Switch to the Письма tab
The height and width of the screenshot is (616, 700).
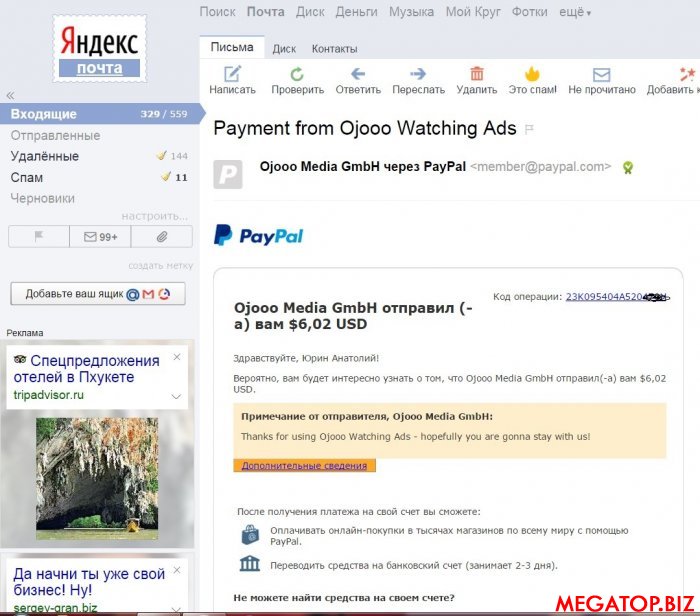point(232,47)
